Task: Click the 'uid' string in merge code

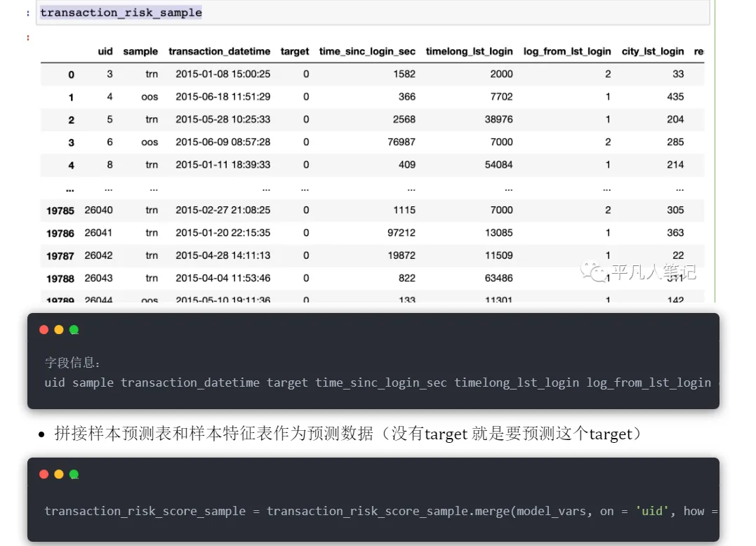Action: pos(652,512)
